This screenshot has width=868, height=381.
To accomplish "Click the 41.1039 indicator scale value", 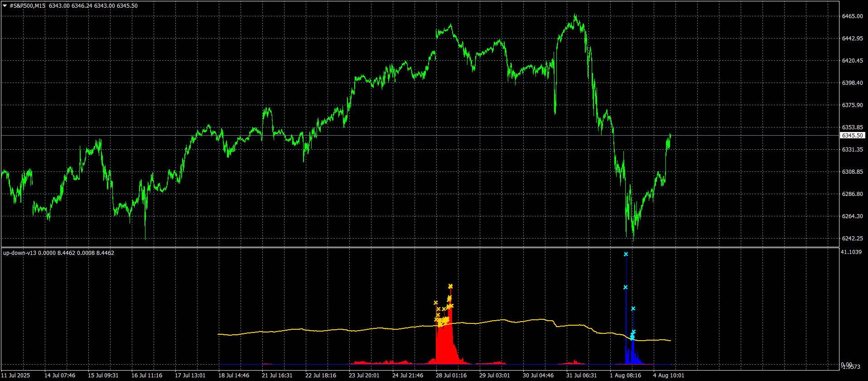I will coord(851,252).
